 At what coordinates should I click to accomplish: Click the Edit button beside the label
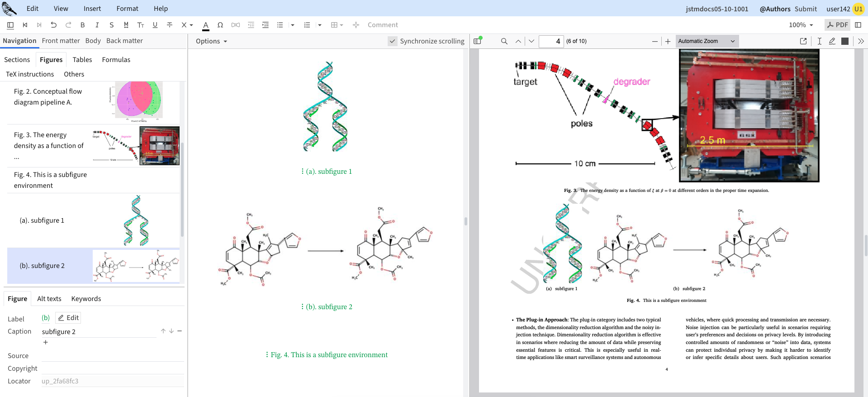coord(68,318)
